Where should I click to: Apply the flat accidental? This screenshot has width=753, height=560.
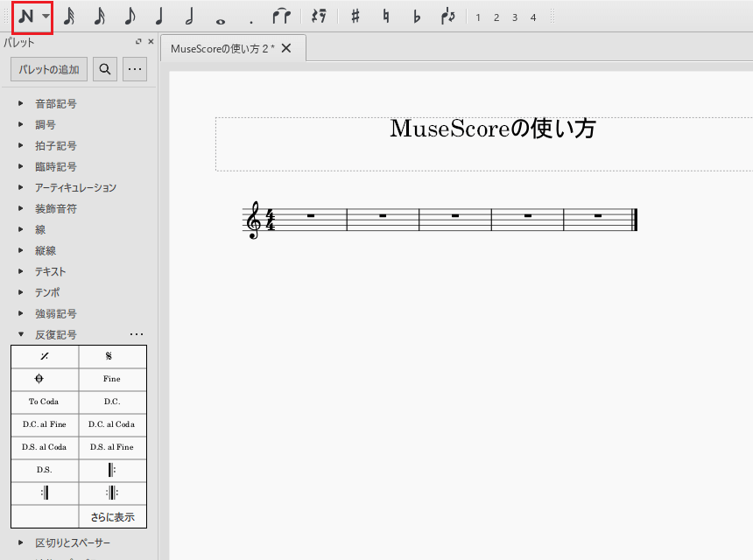(417, 17)
